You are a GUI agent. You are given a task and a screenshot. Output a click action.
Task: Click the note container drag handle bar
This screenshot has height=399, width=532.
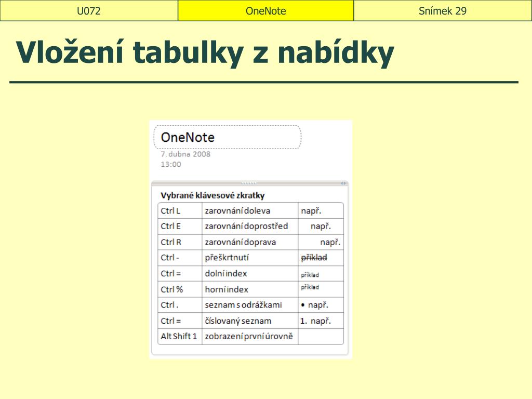[x=249, y=183]
